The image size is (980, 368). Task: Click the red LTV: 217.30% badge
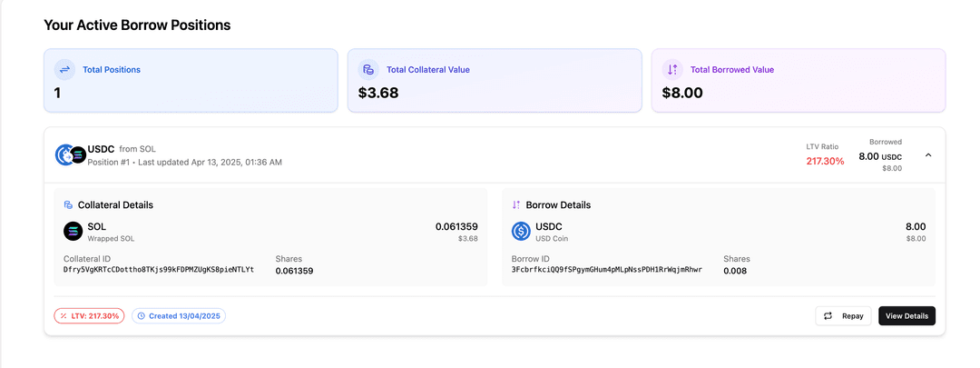coord(89,316)
